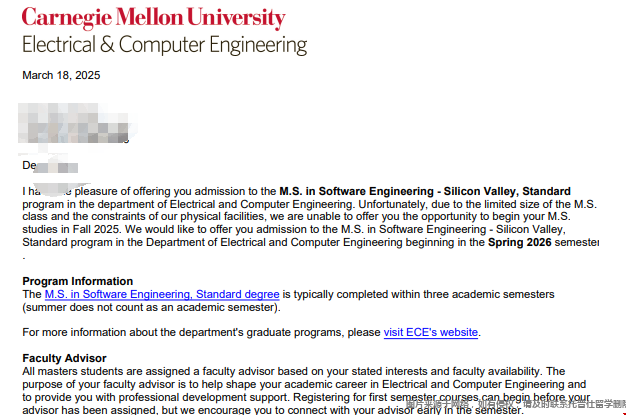Click the Carnegie Mellon University logo
Image resolution: width=626 pixels, height=415 pixels.
(x=154, y=18)
